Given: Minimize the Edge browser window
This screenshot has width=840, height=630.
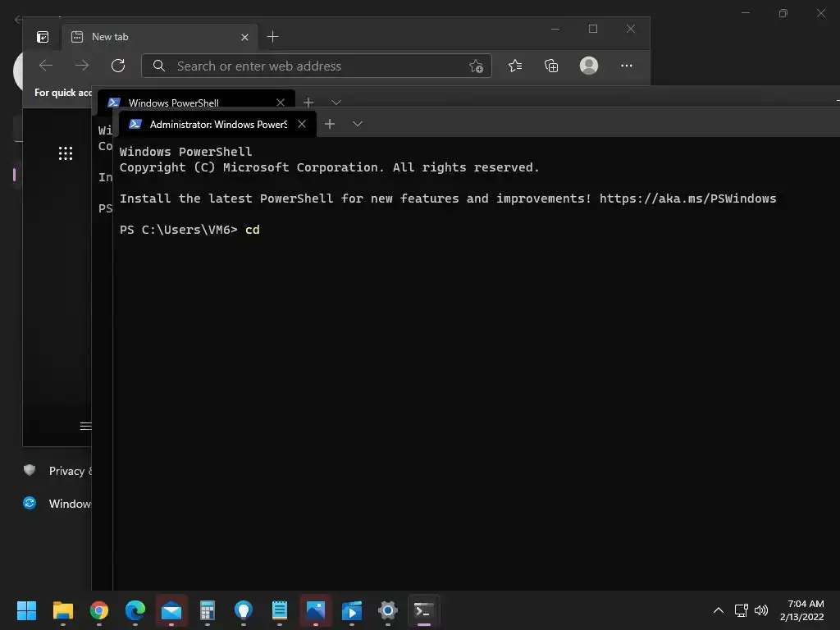Looking at the screenshot, I should pos(555,29).
